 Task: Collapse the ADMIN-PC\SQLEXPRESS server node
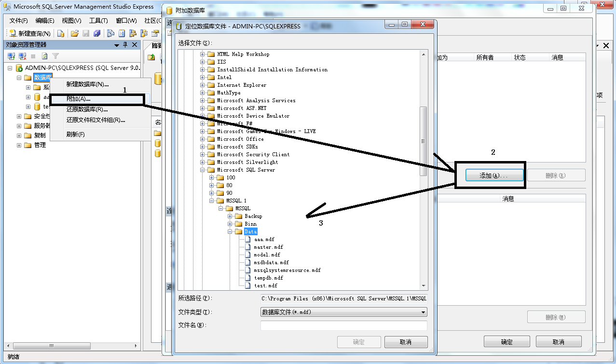10,68
